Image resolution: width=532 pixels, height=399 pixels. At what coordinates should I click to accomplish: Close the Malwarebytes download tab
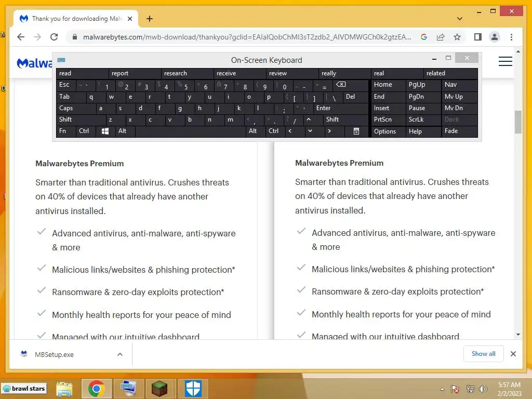[129, 19]
